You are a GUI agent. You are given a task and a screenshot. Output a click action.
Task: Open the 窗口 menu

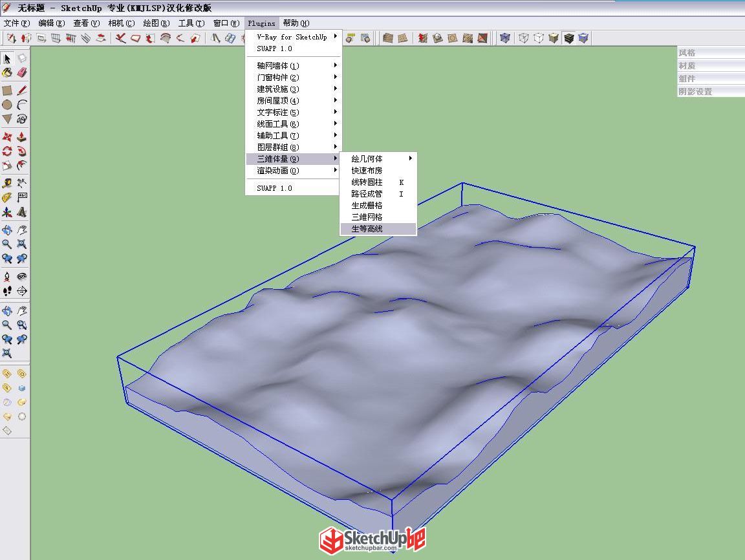[226, 23]
